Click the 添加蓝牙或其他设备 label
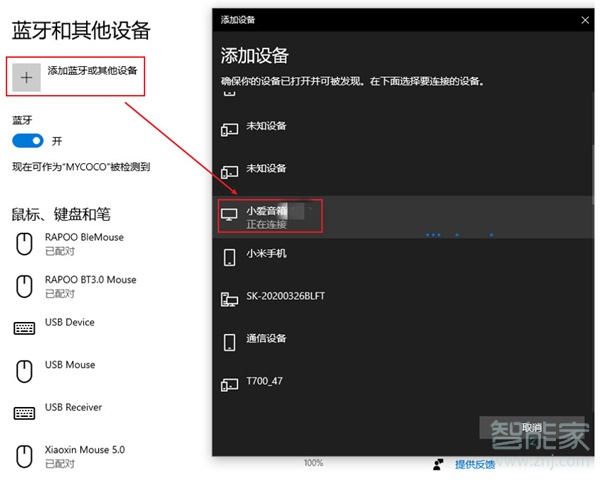 (x=92, y=71)
